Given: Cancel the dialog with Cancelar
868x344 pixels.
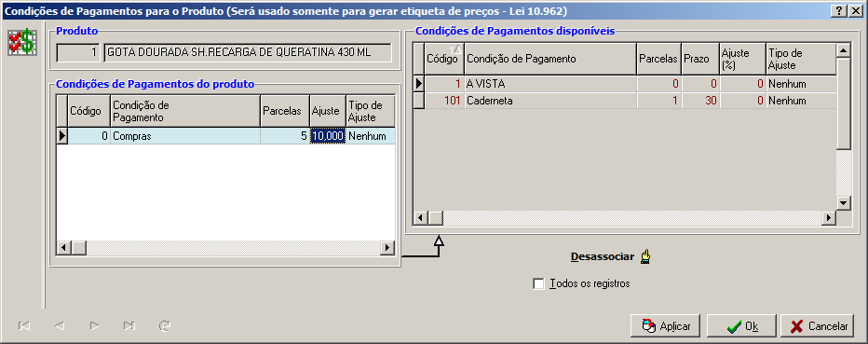Looking at the screenshot, I should tap(817, 325).
